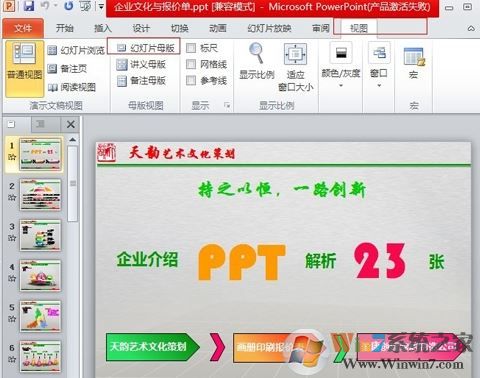Click the Undo arrow icon

coord(45,6)
